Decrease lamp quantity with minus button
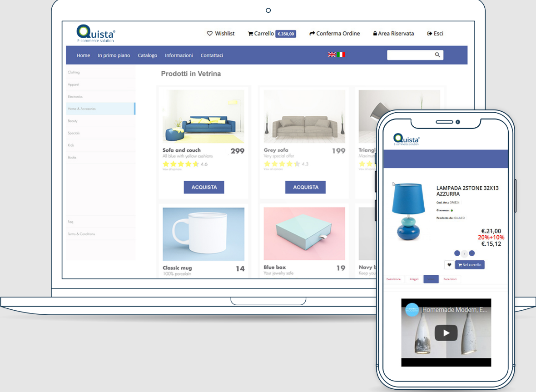536x392 pixels. [x=457, y=253]
